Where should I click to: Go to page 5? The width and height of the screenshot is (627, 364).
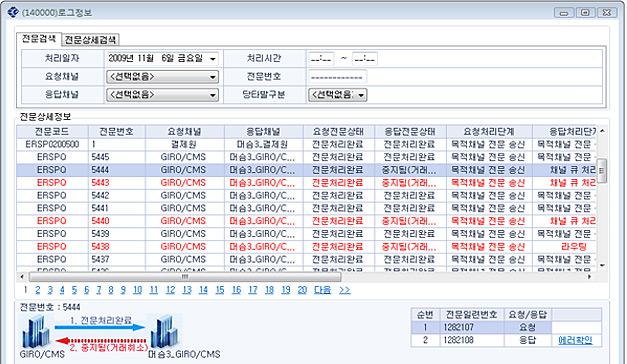(x=74, y=290)
